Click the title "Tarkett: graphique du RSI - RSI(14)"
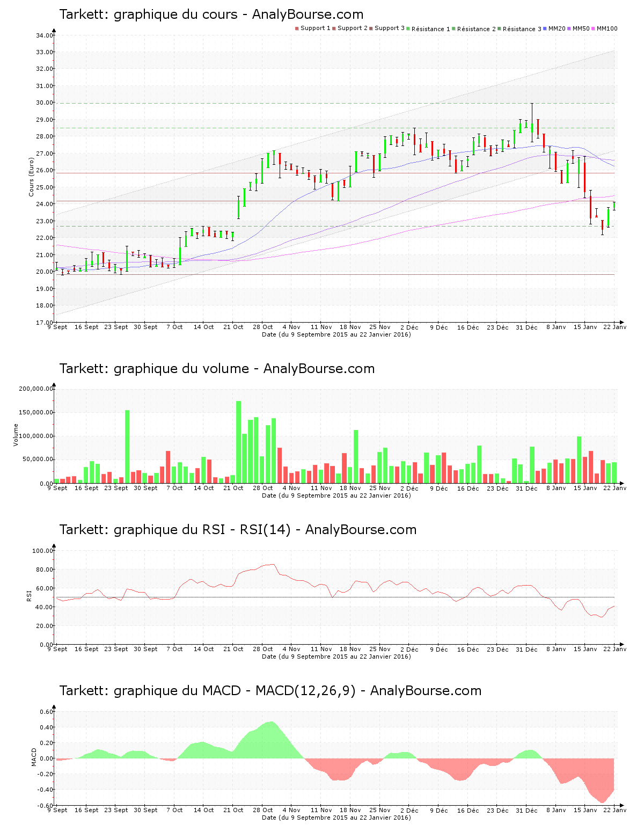The height and width of the screenshot is (832, 644). coord(175,530)
